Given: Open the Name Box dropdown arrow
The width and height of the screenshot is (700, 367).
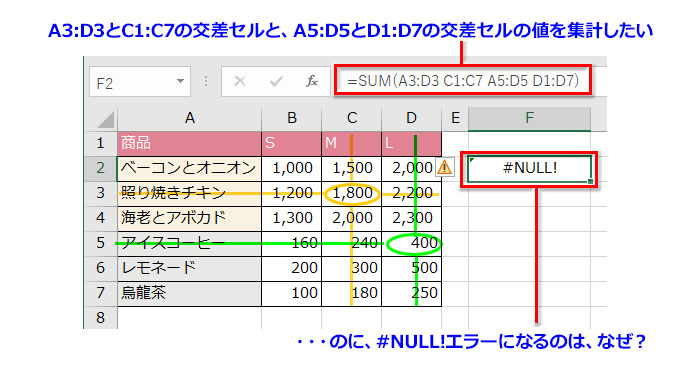Looking at the screenshot, I should [x=180, y=81].
